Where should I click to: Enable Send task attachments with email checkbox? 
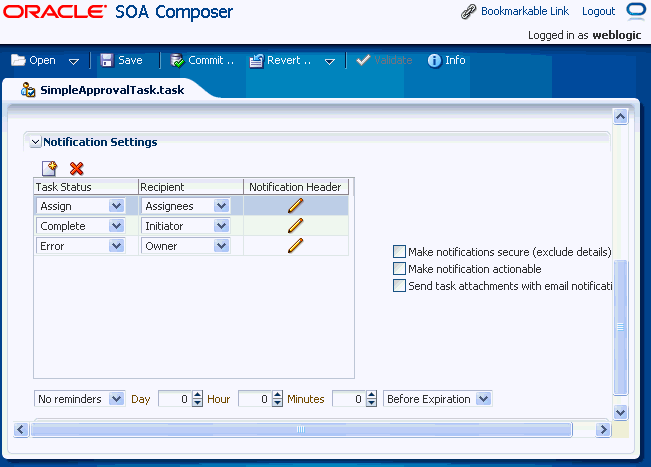click(399, 286)
